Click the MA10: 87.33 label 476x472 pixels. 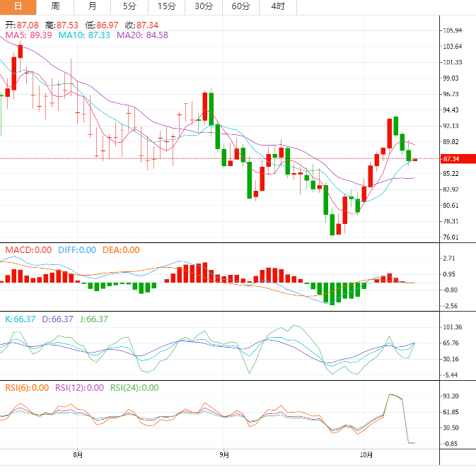point(84,35)
